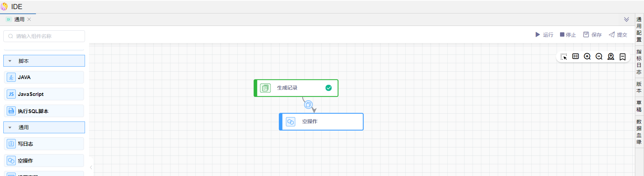Click the 生成记录 node icon
This screenshot has height=176, width=644.
(265, 88)
